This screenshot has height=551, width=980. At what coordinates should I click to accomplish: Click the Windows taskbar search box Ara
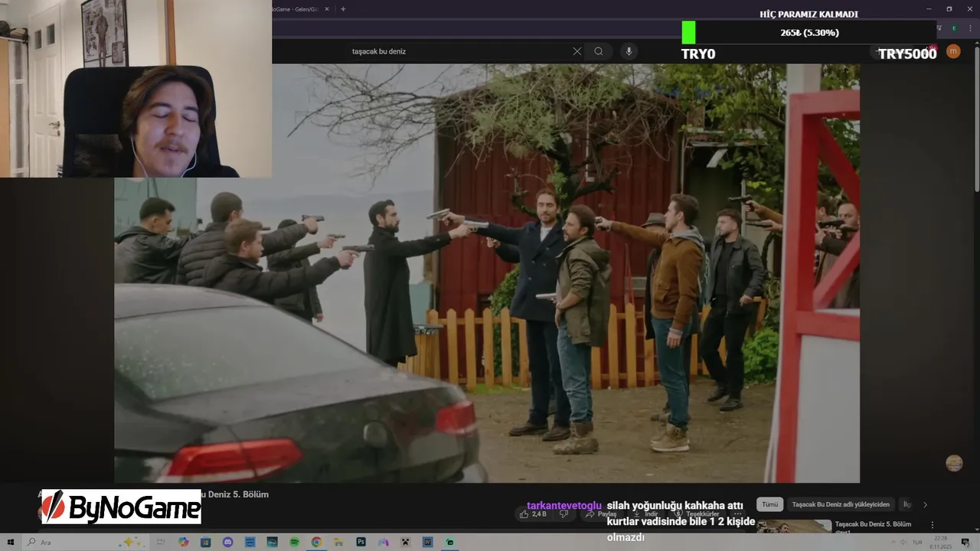[86, 542]
